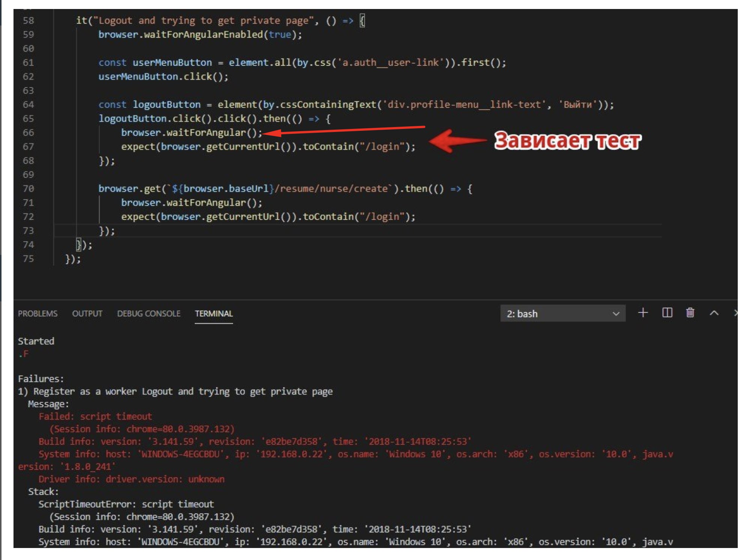Click the red 'Зависает тест' annotation
749x560 pixels.
point(567,141)
